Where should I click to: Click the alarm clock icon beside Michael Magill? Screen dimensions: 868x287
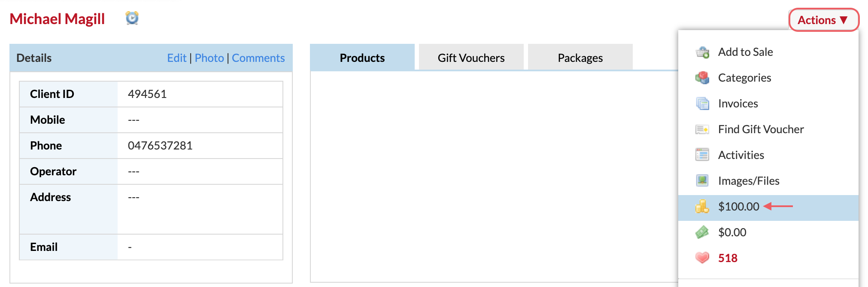[x=132, y=18]
